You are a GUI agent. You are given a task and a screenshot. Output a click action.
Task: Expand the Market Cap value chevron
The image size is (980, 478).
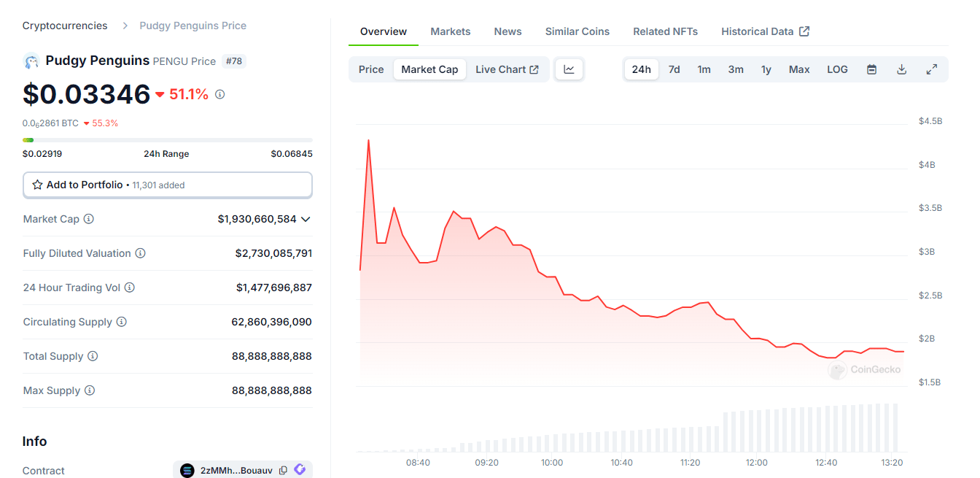click(x=306, y=219)
